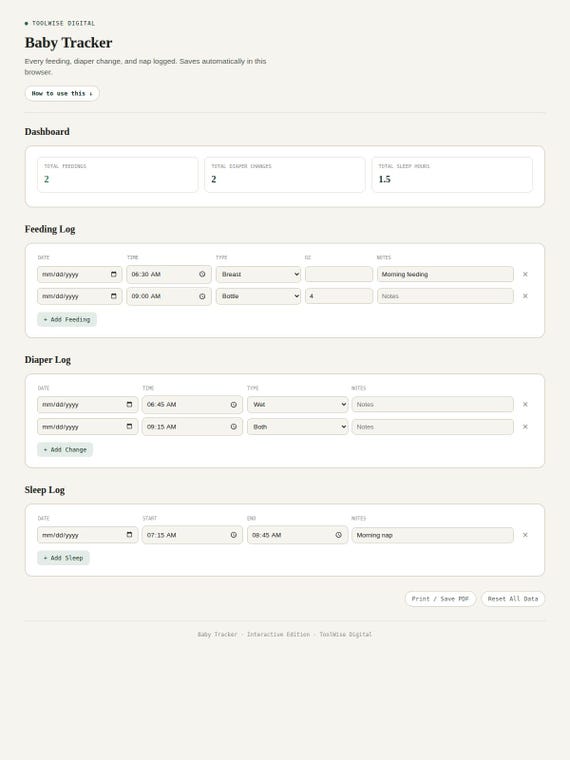Open calendar picker in Sleep Log row
This screenshot has height=760, width=570.
pos(129,535)
